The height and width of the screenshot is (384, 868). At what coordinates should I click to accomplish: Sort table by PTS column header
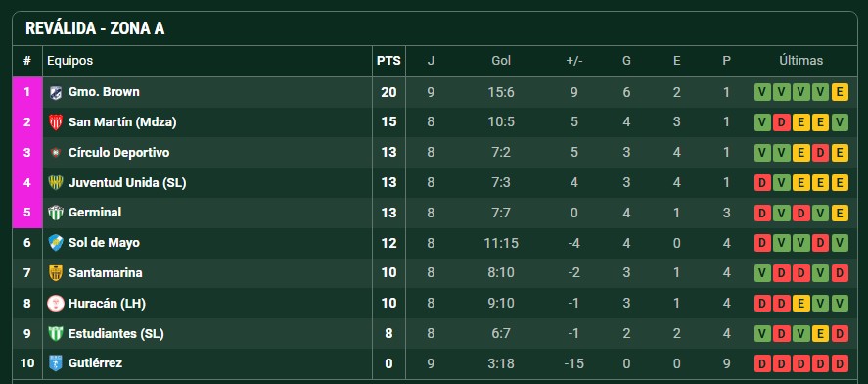388,61
